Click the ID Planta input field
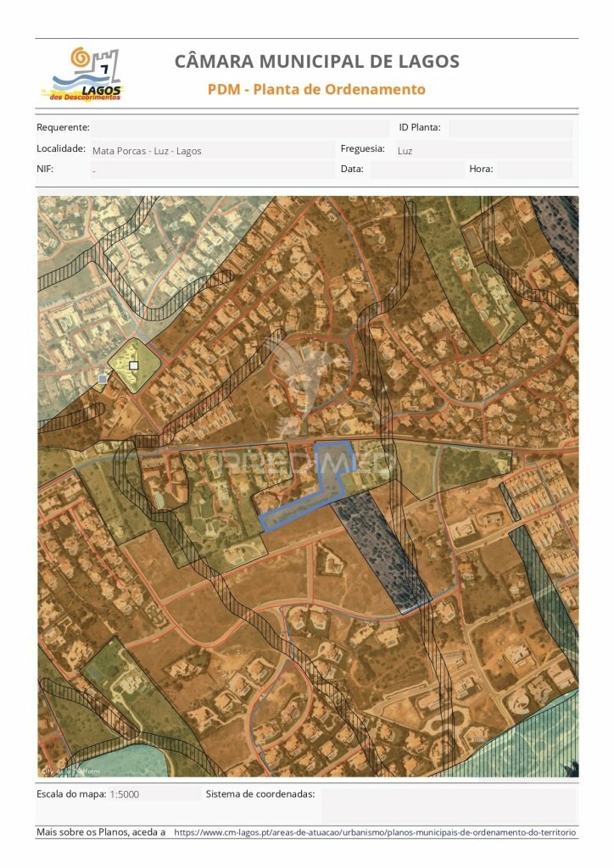Image resolution: width=614 pixels, height=868 pixels. click(x=511, y=128)
